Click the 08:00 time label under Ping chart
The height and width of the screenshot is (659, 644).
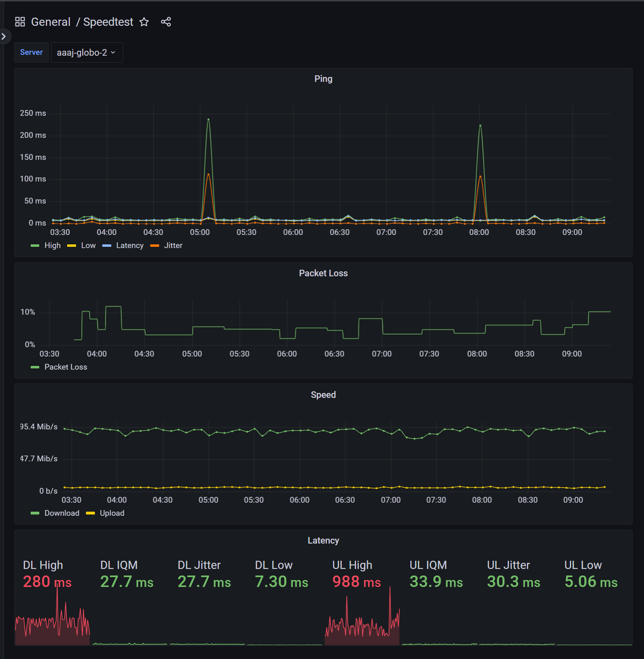479,232
